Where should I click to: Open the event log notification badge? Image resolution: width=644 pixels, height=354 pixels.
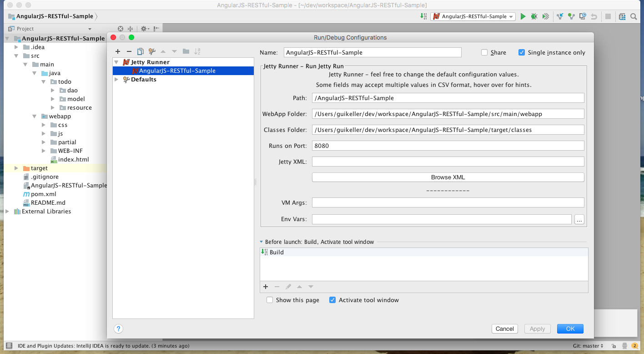tap(634, 346)
